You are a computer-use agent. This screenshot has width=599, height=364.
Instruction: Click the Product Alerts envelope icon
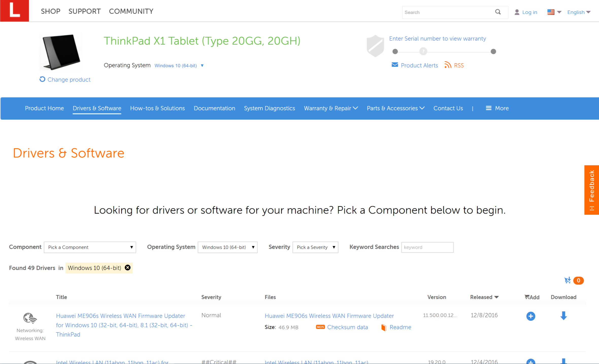pyautogui.click(x=395, y=65)
